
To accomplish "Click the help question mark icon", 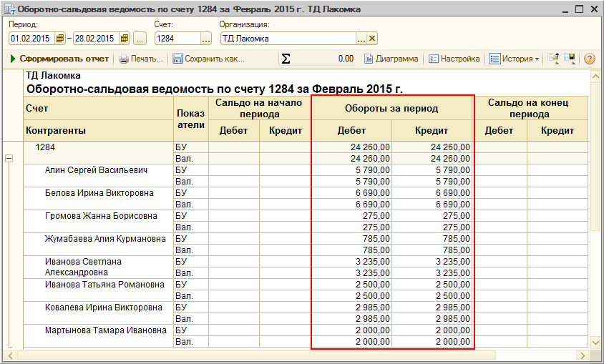I will click(590, 59).
